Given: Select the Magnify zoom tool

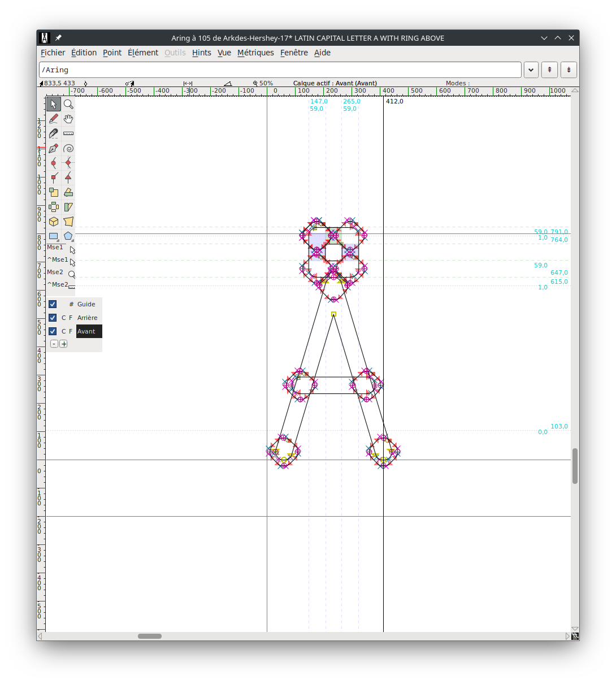Looking at the screenshot, I should click(x=68, y=104).
